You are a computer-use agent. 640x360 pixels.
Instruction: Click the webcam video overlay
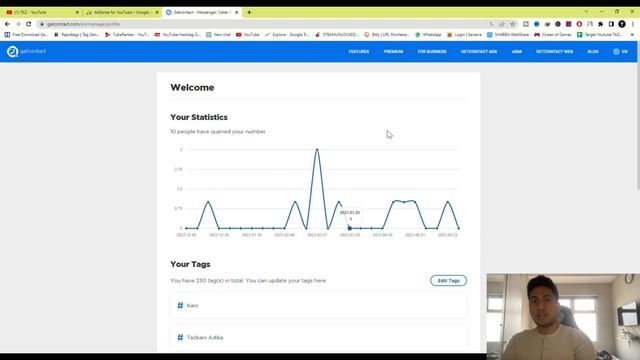(563, 316)
